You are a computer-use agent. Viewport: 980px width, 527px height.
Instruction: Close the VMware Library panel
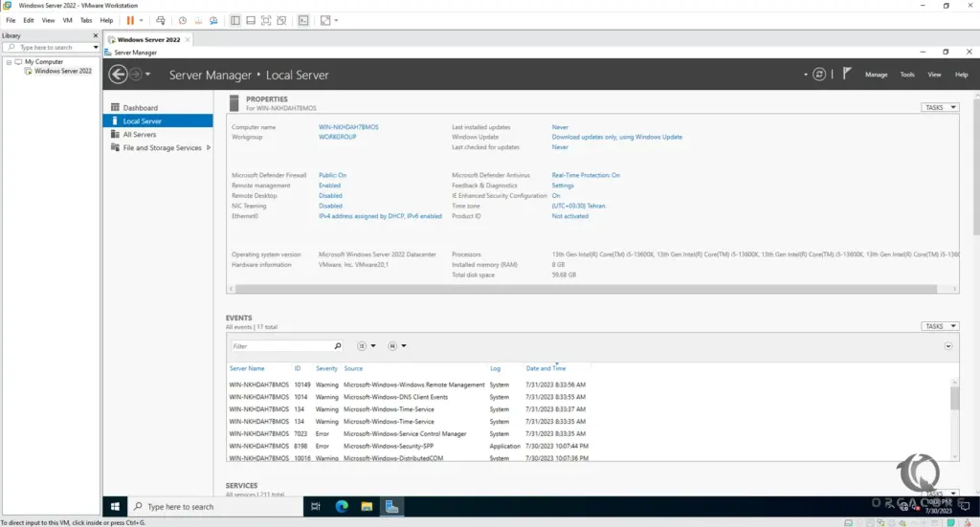[96, 35]
